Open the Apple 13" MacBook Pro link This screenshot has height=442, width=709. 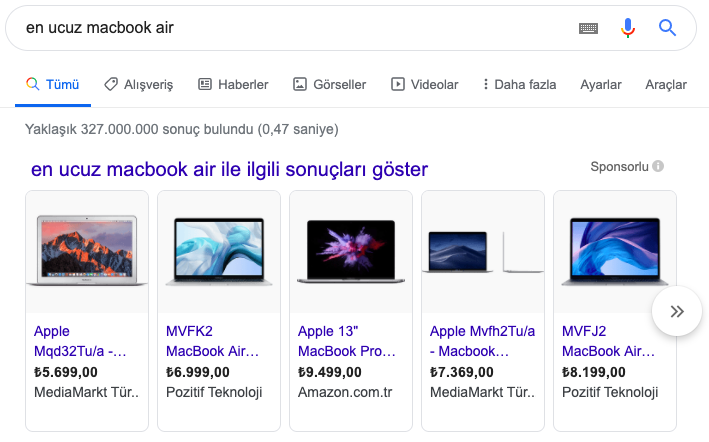pyautogui.click(x=347, y=341)
